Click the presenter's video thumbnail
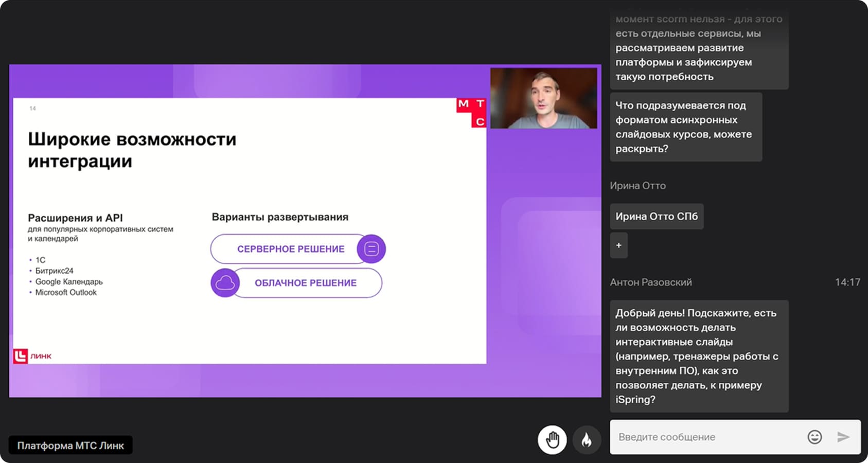This screenshot has height=463, width=868. point(544,98)
